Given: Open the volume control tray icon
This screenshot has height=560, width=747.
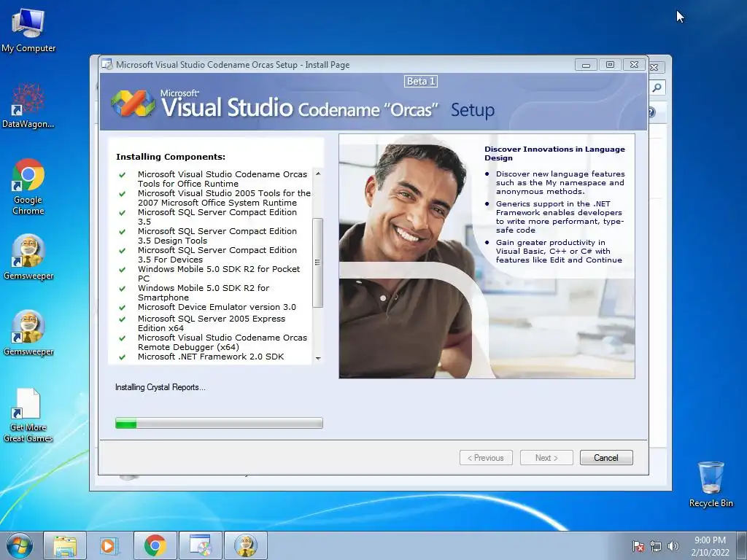Looking at the screenshot, I should coord(673,546).
